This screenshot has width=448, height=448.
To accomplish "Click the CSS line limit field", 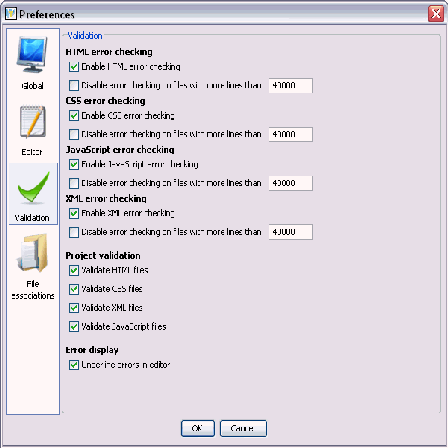I will [x=291, y=134].
